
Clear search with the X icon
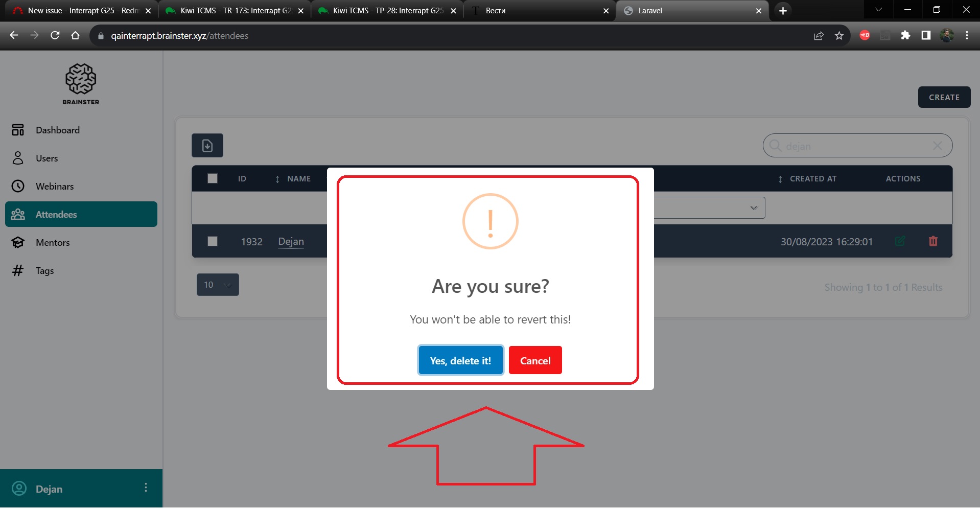[938, 146]
